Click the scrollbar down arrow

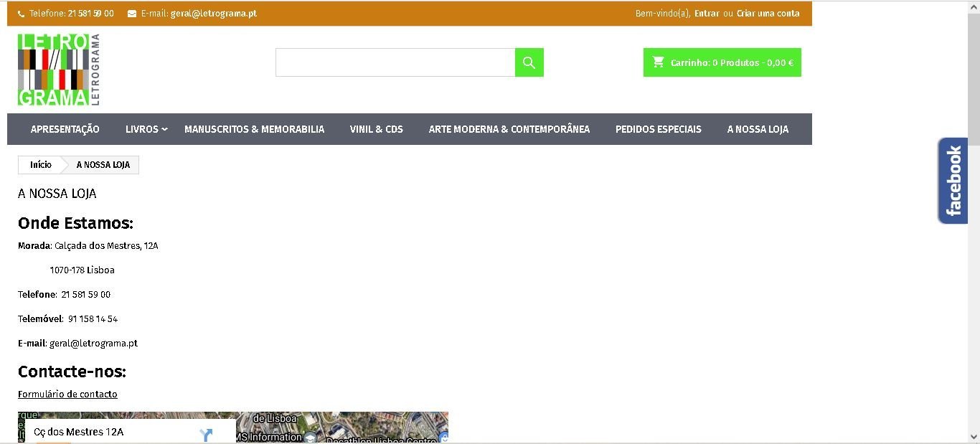pyautogui.click(x=974, y=437)
